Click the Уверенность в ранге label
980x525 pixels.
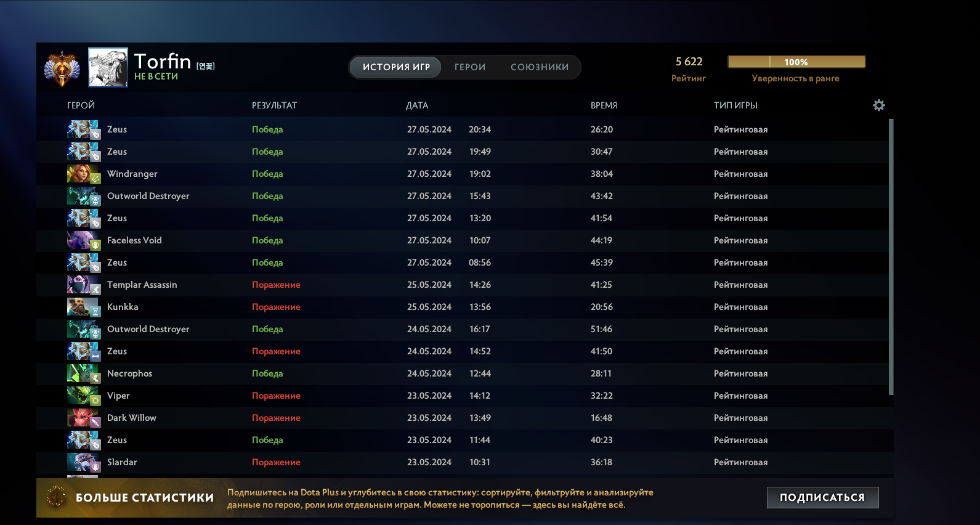pyautogui.click(x=795, y=78)
